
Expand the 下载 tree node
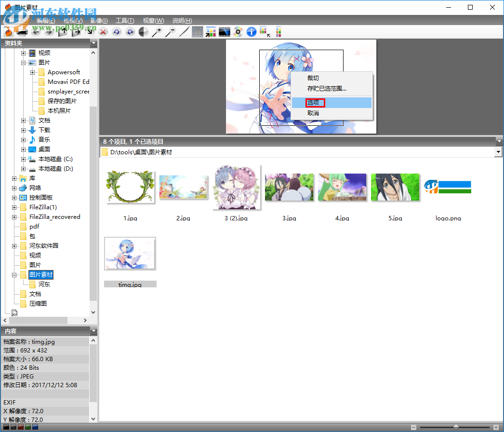tap(24, 130)
